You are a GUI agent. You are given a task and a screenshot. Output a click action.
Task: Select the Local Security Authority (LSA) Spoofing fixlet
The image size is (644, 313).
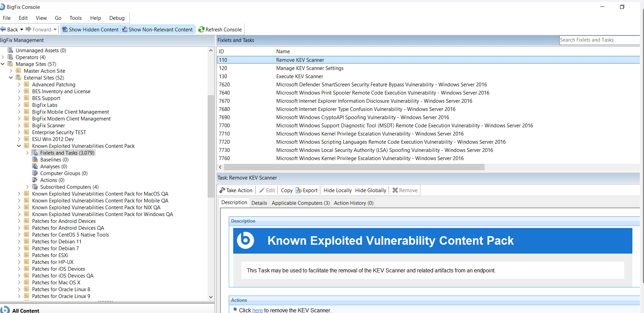click(428, 150)
